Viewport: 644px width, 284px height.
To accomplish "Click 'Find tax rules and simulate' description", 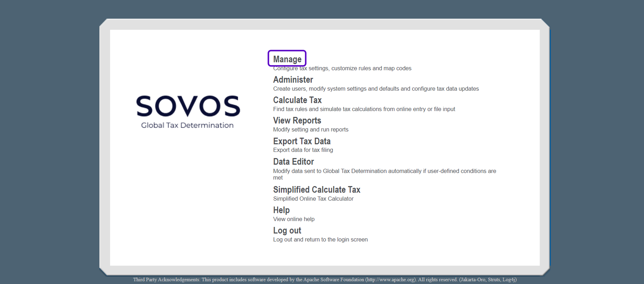I will tap(364, 109).
